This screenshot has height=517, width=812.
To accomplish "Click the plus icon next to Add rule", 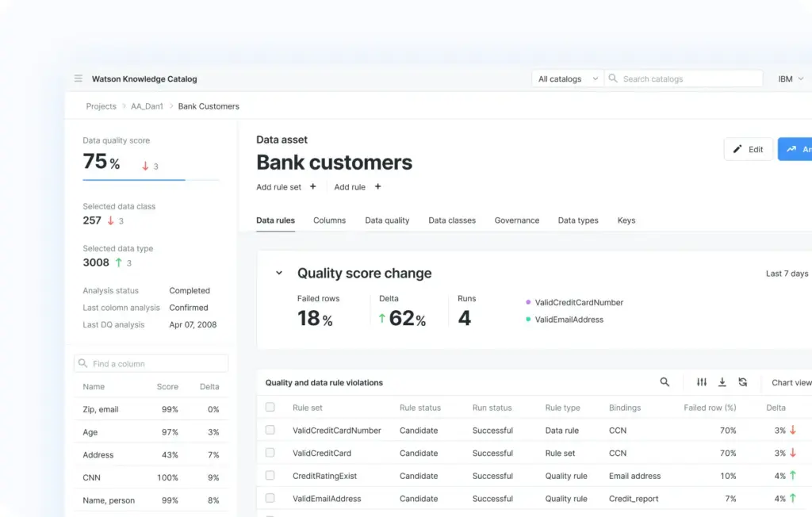I will point(377,187).
